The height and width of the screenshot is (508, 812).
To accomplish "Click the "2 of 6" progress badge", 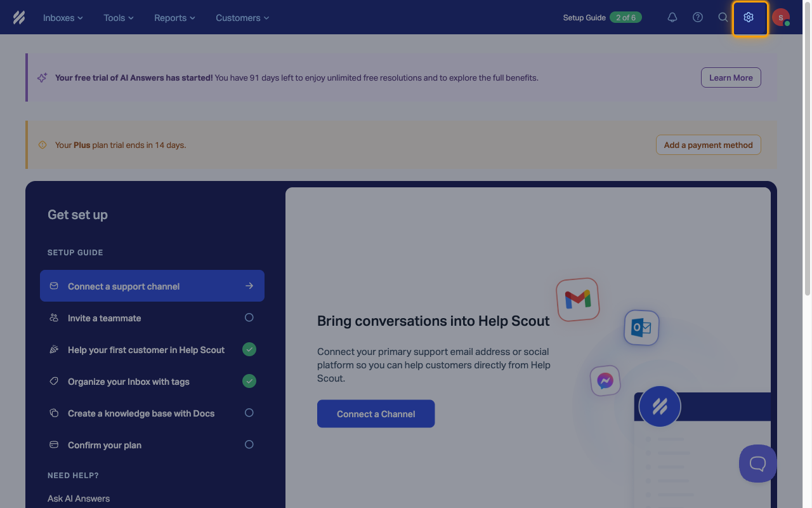I will pyautogui.click(x=625, y=17).
